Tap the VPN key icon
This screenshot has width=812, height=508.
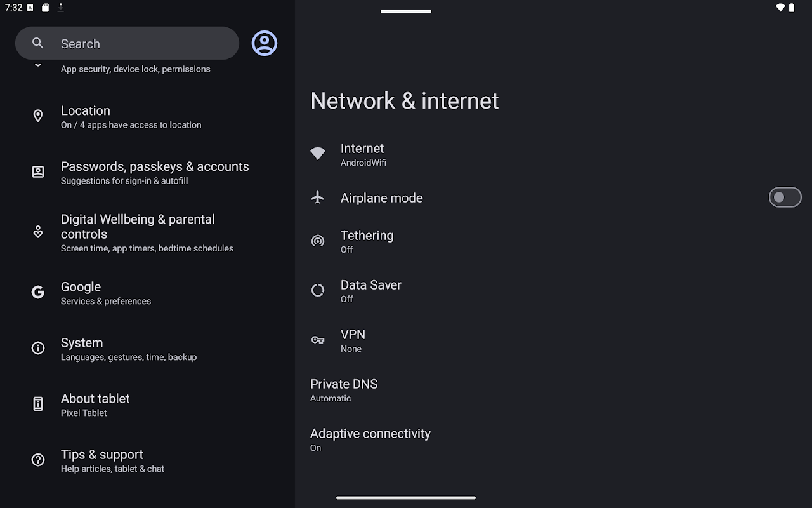pos(318,340)
